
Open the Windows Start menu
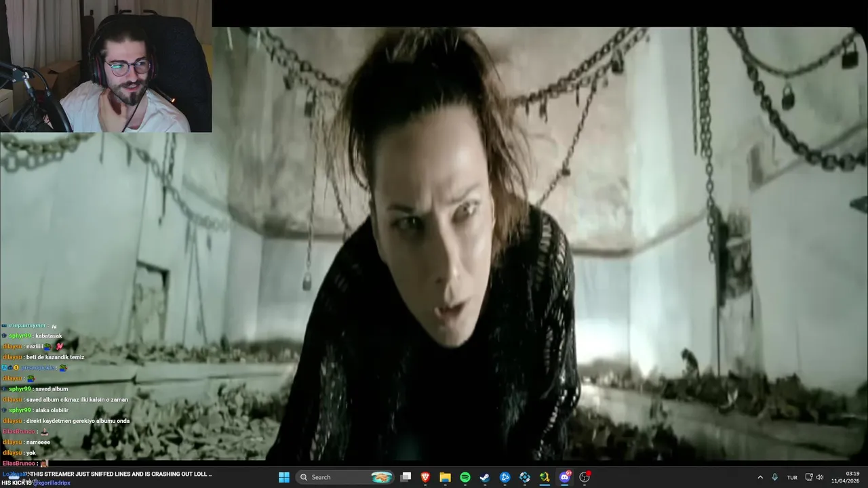pos(284,477)
